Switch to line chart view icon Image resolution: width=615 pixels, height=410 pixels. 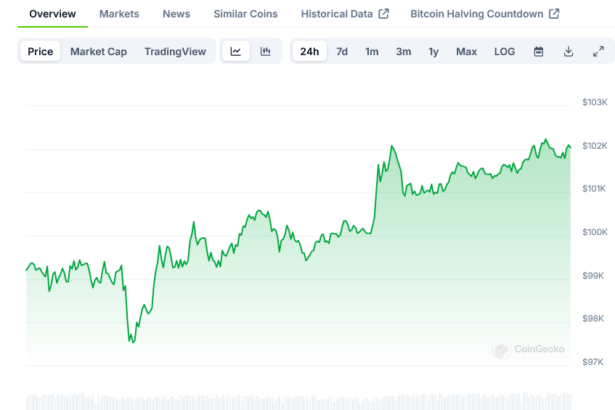point(235,52)
